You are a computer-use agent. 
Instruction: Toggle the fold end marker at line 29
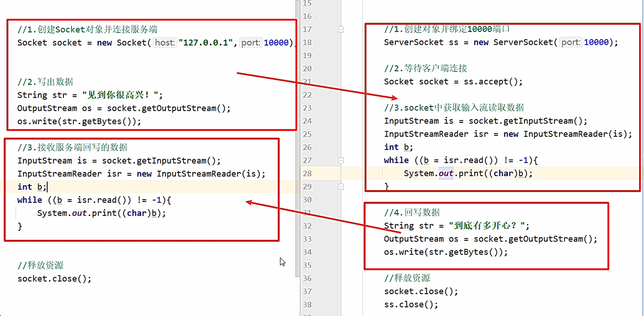(x=341, y=186)
